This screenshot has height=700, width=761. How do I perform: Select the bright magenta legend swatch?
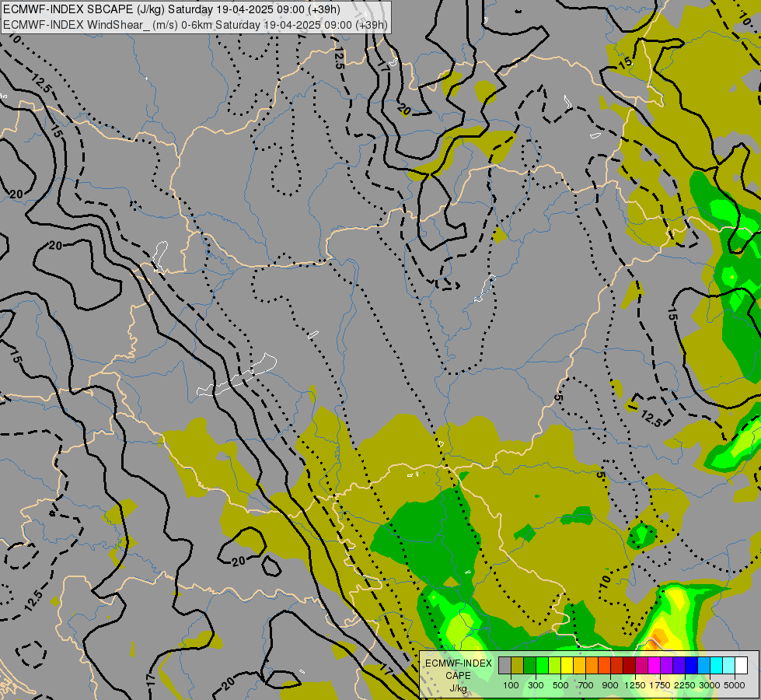pyautogui.click(x=655, y=665)
